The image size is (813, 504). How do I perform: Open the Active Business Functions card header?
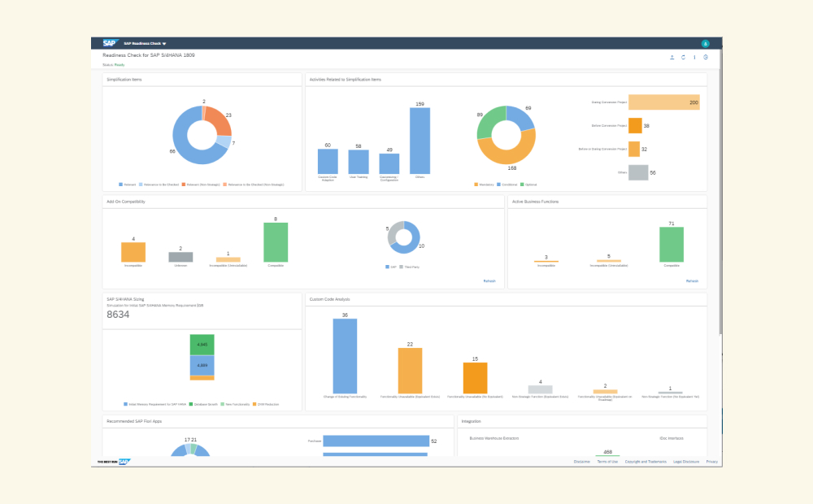[x=607, y=202]
